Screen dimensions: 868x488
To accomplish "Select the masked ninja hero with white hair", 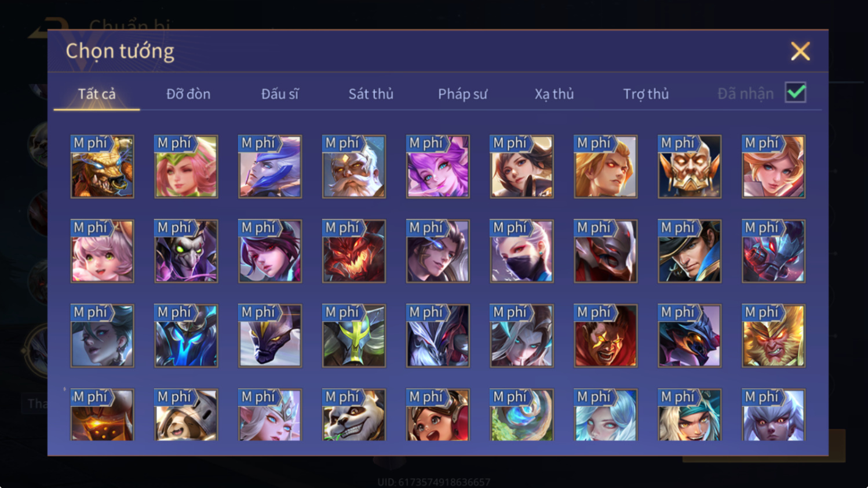I will click(521, 251).
